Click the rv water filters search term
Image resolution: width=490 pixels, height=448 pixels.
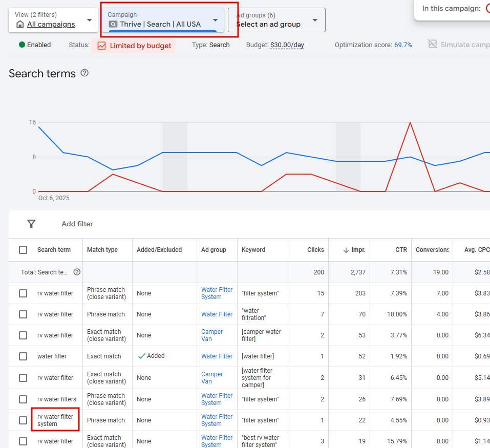tap(56, 399)
